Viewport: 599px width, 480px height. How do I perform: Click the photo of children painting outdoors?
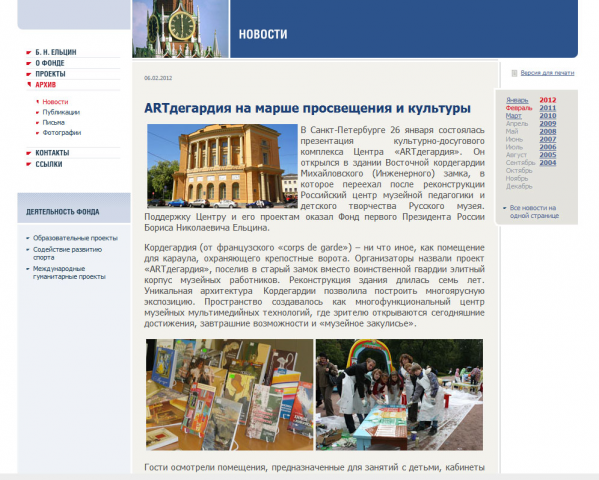[x=399, y=394]
